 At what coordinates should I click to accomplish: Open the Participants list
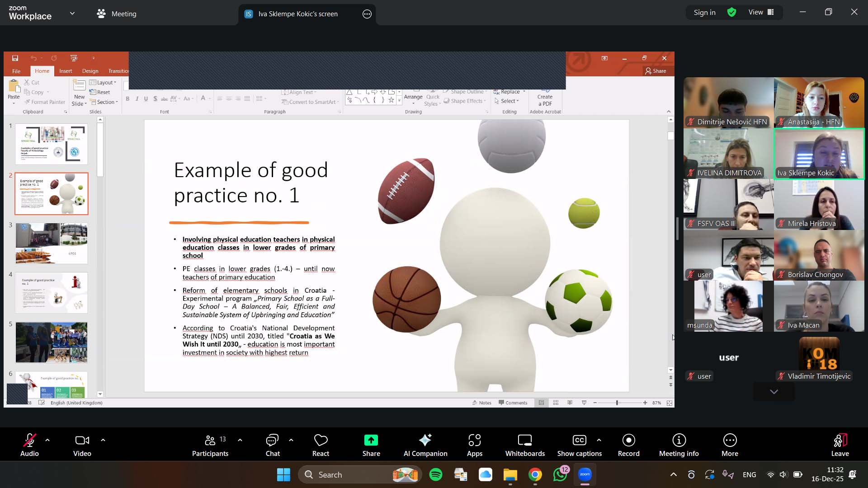click(x=210, y=445)
